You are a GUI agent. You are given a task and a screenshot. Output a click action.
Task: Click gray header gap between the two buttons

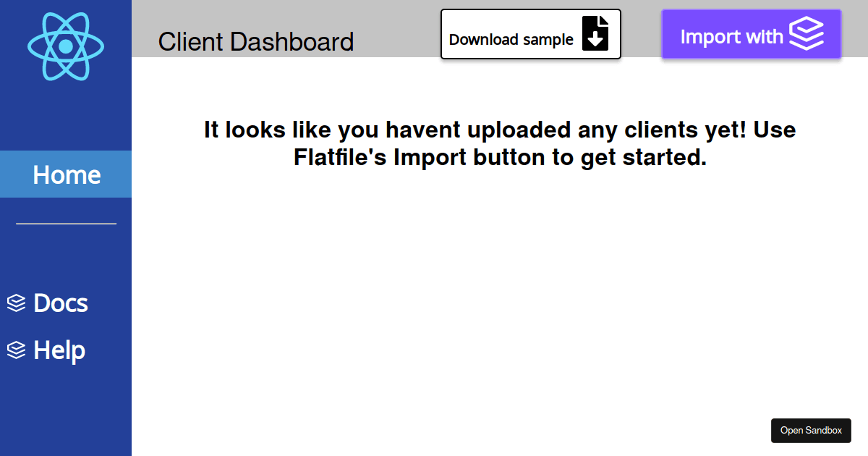(641, 29)
